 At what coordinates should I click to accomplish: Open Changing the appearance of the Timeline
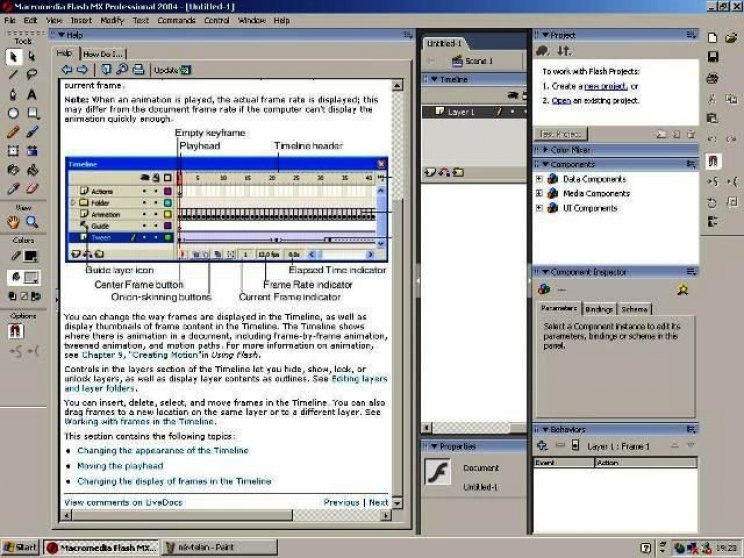tap(163, 450)
